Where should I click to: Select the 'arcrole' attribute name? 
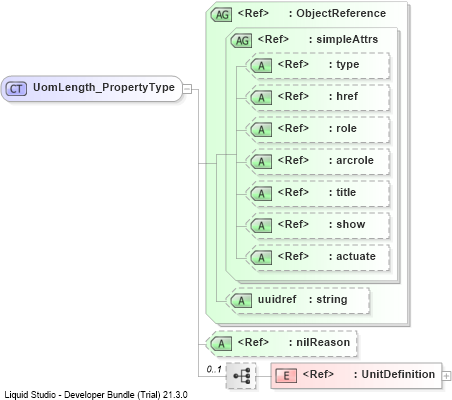[x=355, y=160]
